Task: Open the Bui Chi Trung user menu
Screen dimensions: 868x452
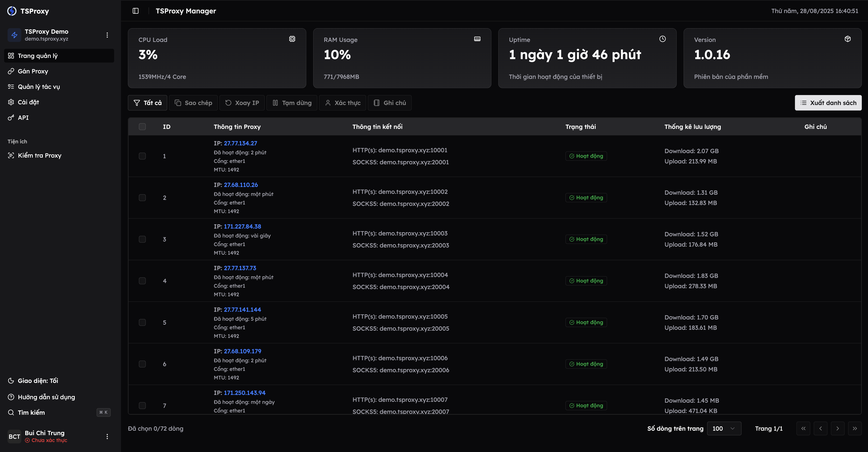Action: [107, 437]
